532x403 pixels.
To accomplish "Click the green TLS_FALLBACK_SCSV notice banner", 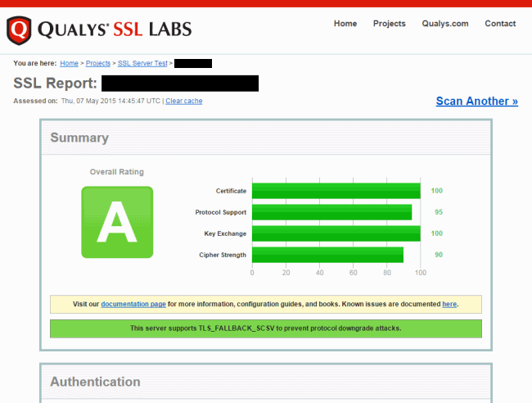I will (x=266, y=328).
